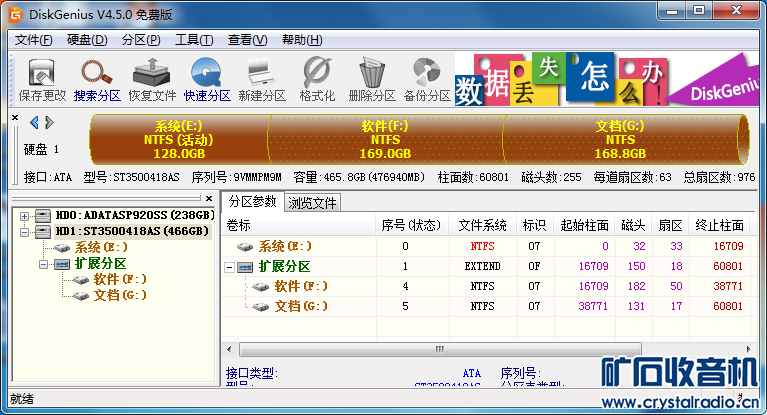Click the 软件(F:) row in partition table

485,286
